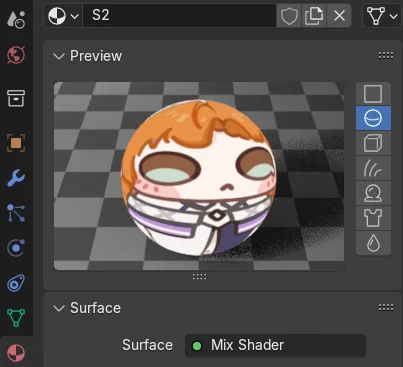Set preview type to flat plane
This screenshot has width=403, height=367.
pyautogui.click(x=373, y=94)
